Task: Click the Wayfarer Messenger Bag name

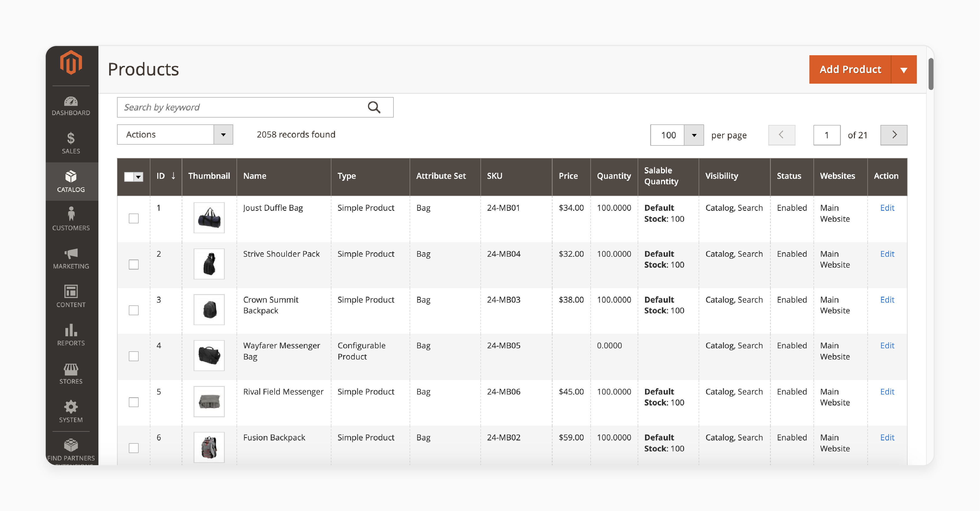Action: point(282,351)
